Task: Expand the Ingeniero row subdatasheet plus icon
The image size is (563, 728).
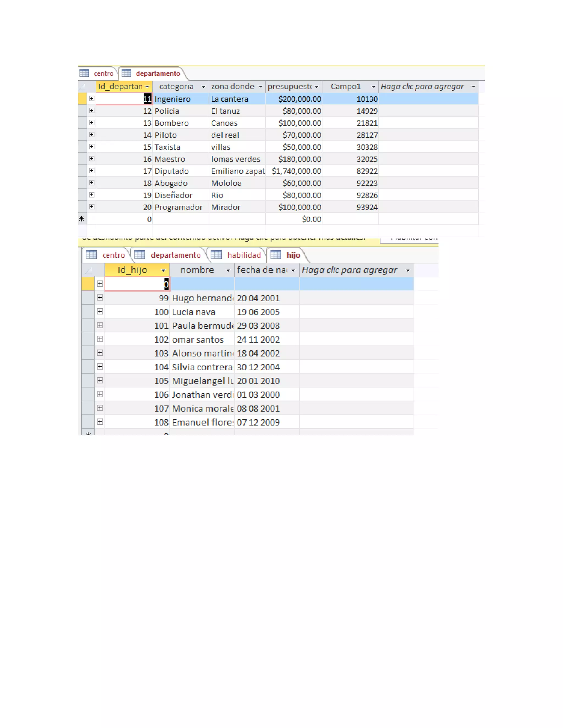Action: click(92, 98)
